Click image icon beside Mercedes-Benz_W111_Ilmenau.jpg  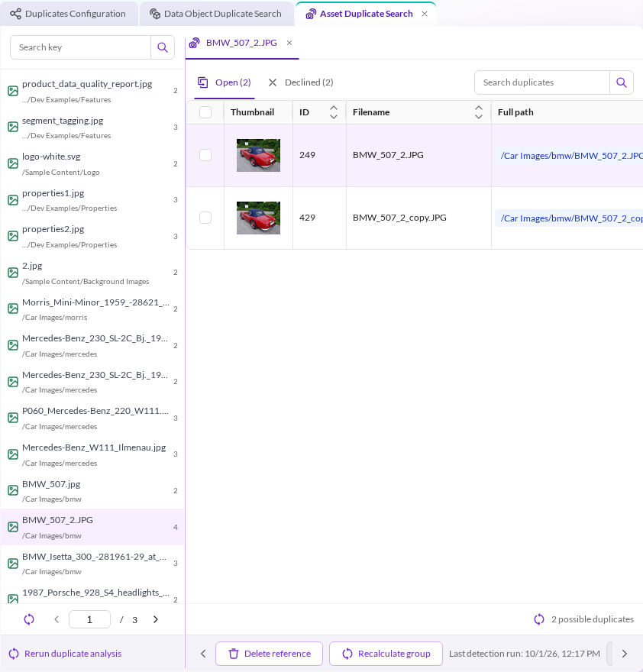point(13,454)
